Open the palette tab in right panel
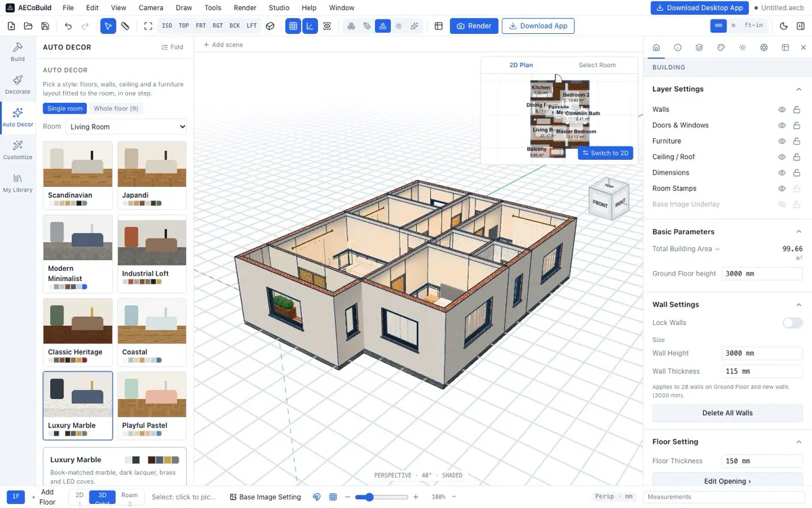 coord(721,47)
